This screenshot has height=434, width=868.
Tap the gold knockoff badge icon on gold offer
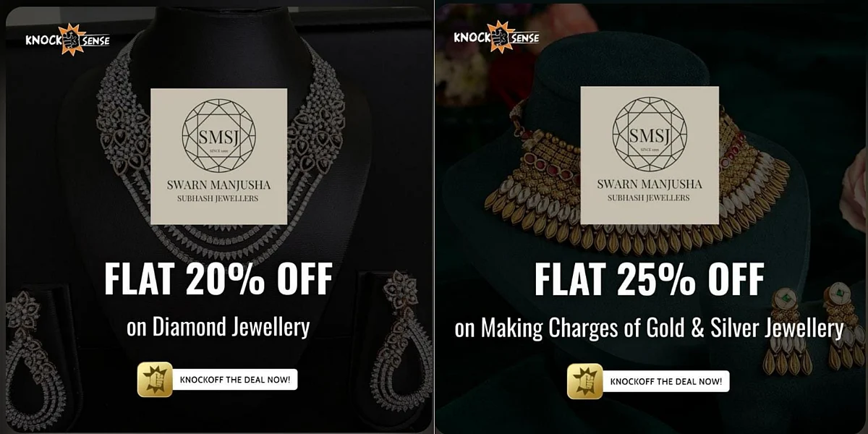(x=585, y=381)
